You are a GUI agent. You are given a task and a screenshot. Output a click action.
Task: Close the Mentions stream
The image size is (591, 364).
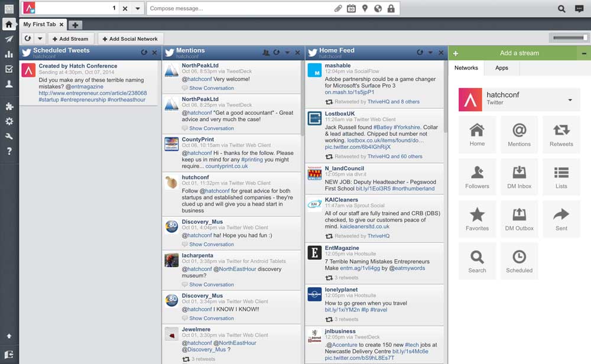pyautogui.click(x=298, y=53)
